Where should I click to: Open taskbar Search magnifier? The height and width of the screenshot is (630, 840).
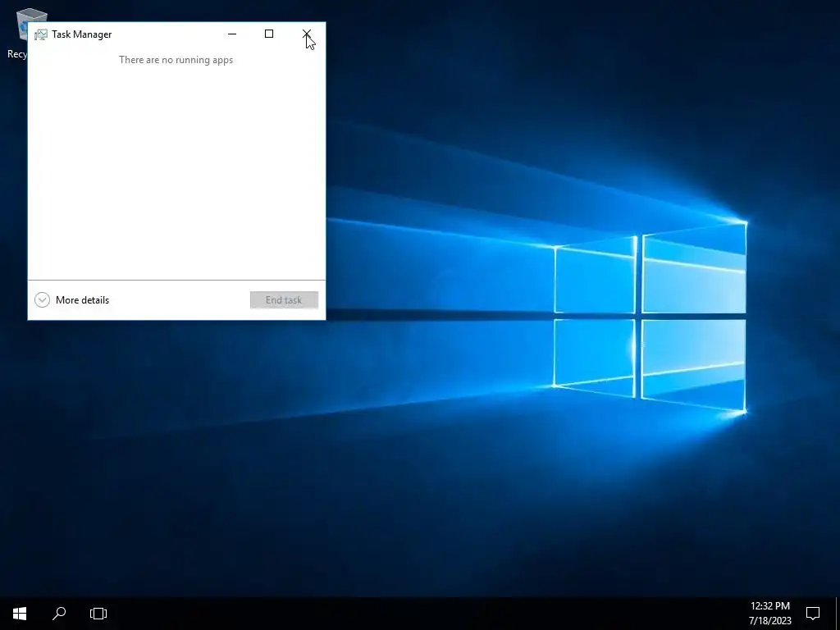pos(59,614)
